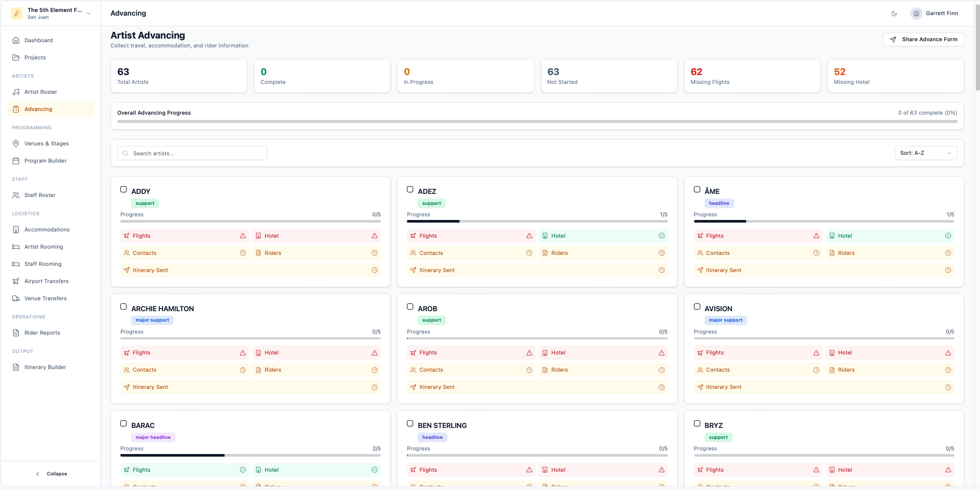Image resolution: width=980 pixels, height=490 pixels.
Task: Click the Overall Advancing Progress bar
Action: (x=537, y=121)
